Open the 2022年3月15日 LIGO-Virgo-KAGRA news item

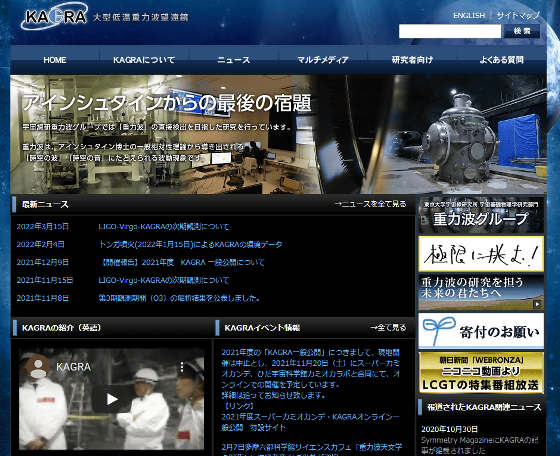pos(164,226)
